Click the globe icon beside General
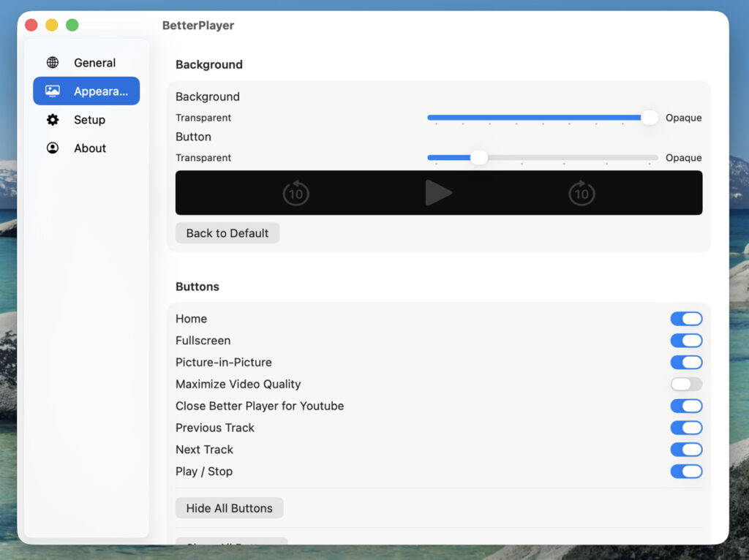The width and height of the screenshot is (749, 560). 53,63
